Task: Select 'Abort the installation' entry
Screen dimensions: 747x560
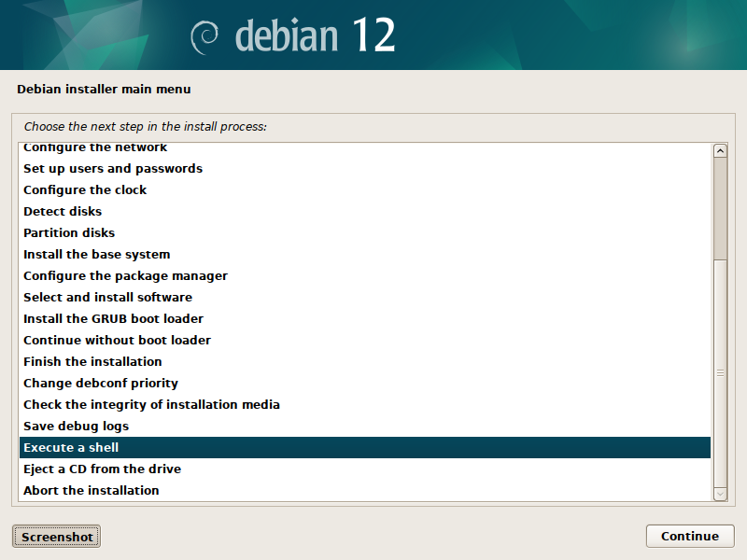Action: 365,491
